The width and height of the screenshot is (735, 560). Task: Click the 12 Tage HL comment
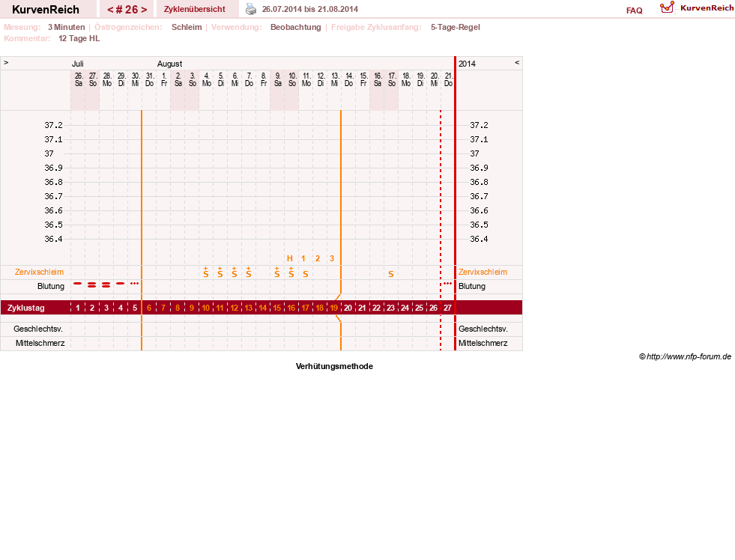(79, 38)
